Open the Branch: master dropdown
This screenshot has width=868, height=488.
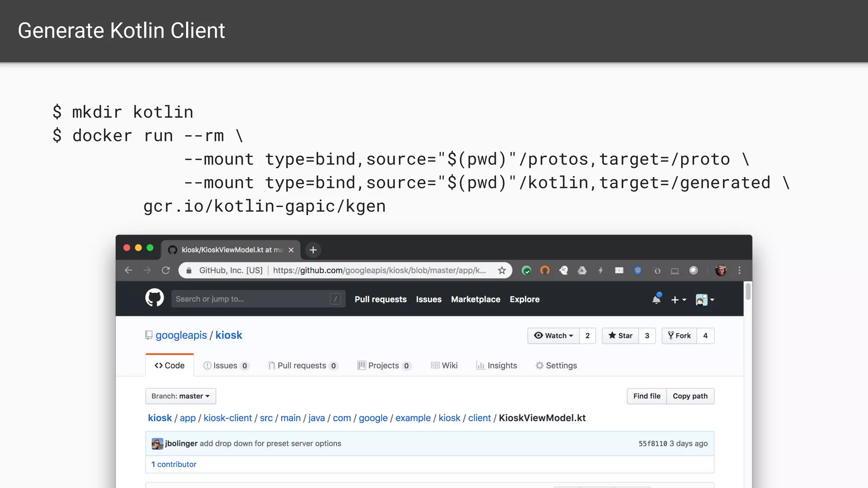181,396
